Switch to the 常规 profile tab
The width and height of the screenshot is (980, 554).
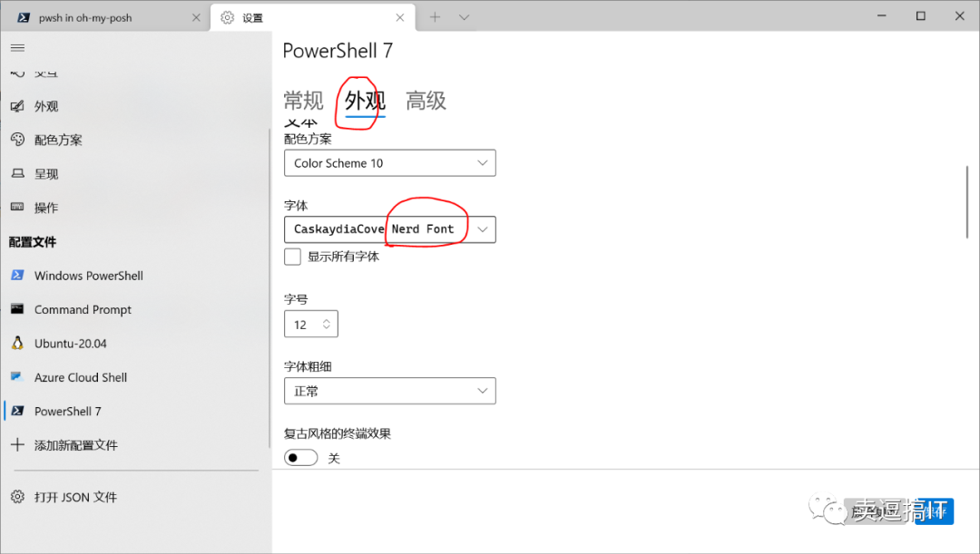(303, 101)
